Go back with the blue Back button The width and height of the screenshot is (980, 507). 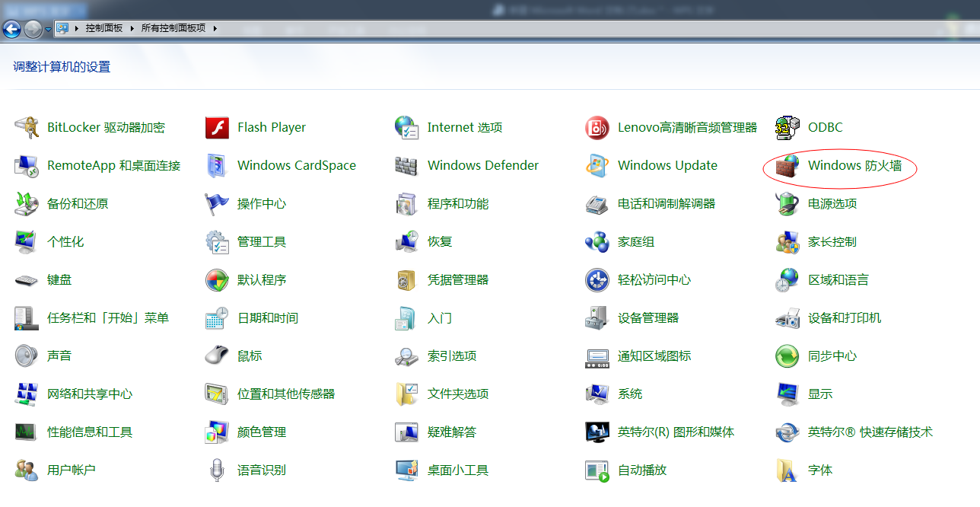click(x=11, y=29)
